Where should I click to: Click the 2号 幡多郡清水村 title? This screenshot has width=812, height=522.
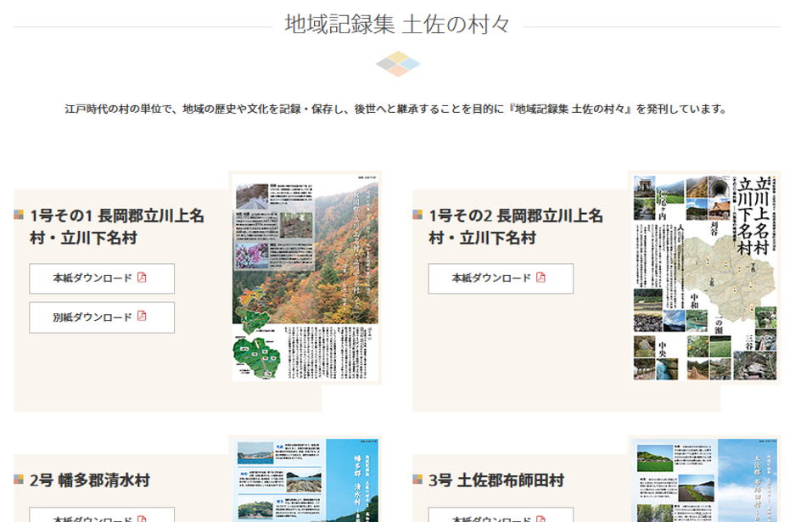pos(90,480)
